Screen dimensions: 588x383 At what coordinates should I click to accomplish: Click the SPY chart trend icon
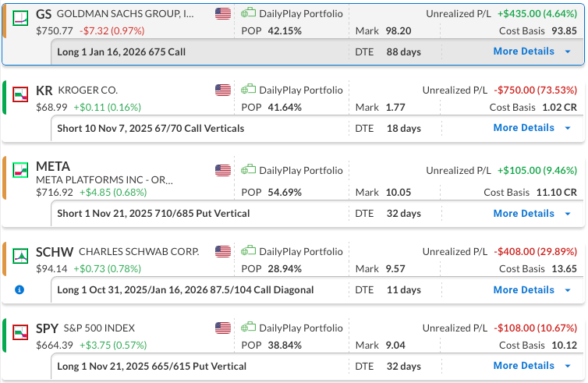coord(22,329)
